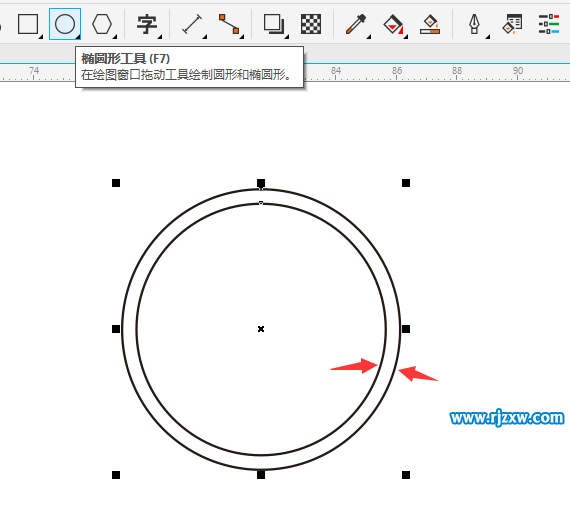
Task: Click the center X marker of the circles
Action: pyautogui.click(x=261, y=329)
